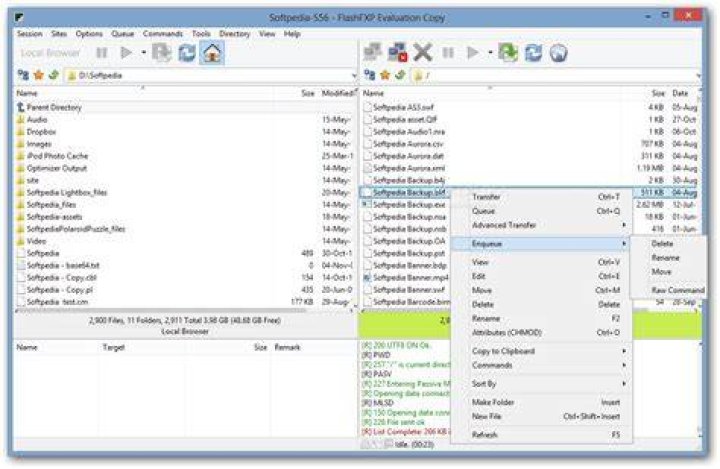Select Raw Command in the Enqueue submenu
This screenshot has width=720, height=469.
(x=669, y=290)
